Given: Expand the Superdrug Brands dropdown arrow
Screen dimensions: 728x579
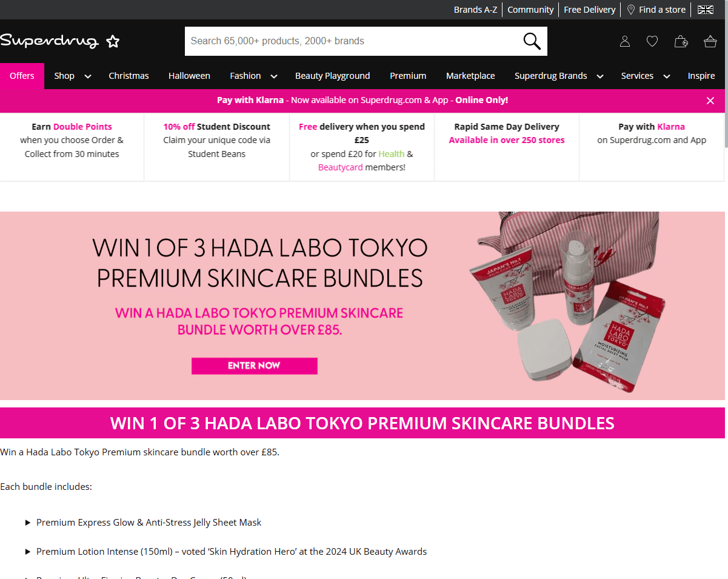Looking at the screenshot, I should [x=600, y=76].
